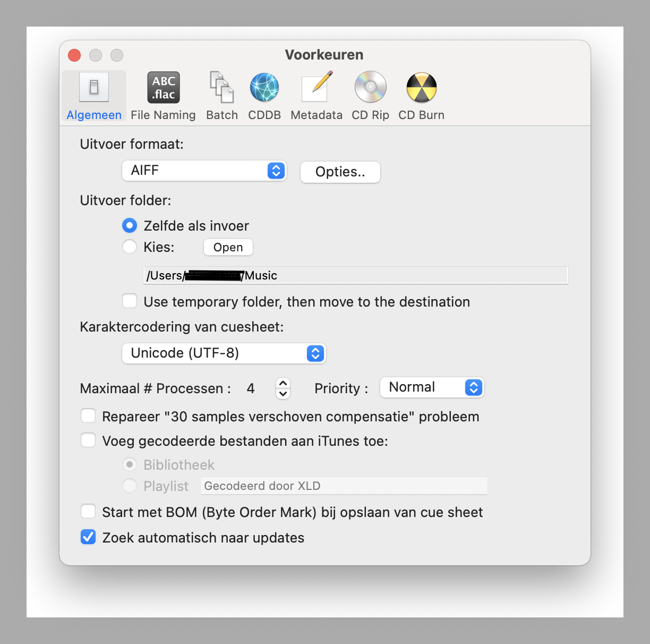Increase the Maximaal # Processen stepper
Image resolution: width=650 pixels, height=644 pixels.
pos(283,383)
